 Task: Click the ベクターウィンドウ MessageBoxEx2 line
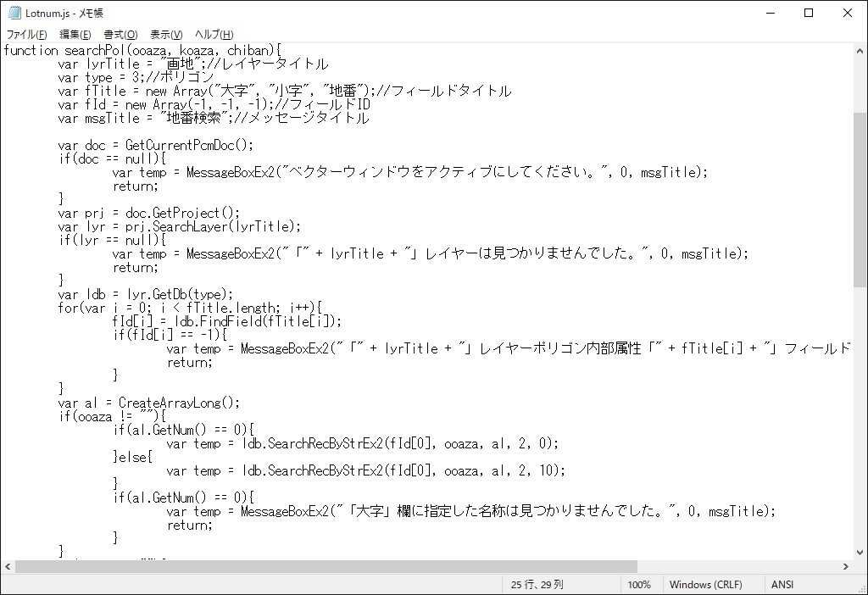click(x=409, y=172)
